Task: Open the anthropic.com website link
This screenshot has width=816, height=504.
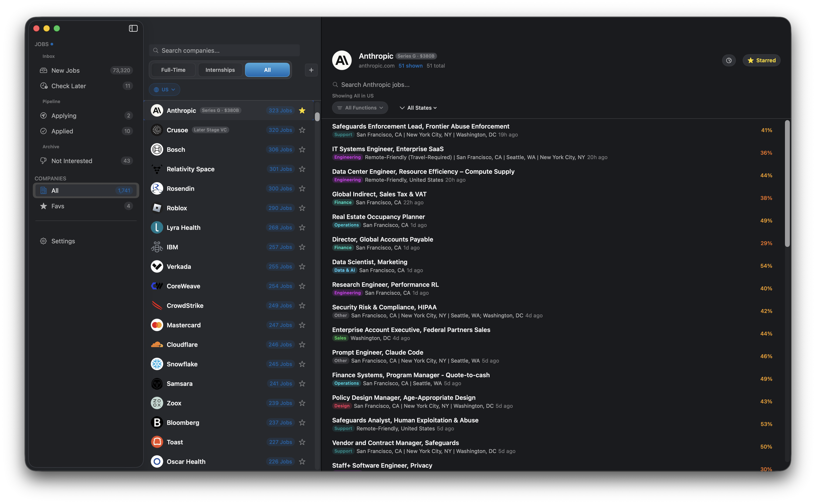Action: coord(377,66)
